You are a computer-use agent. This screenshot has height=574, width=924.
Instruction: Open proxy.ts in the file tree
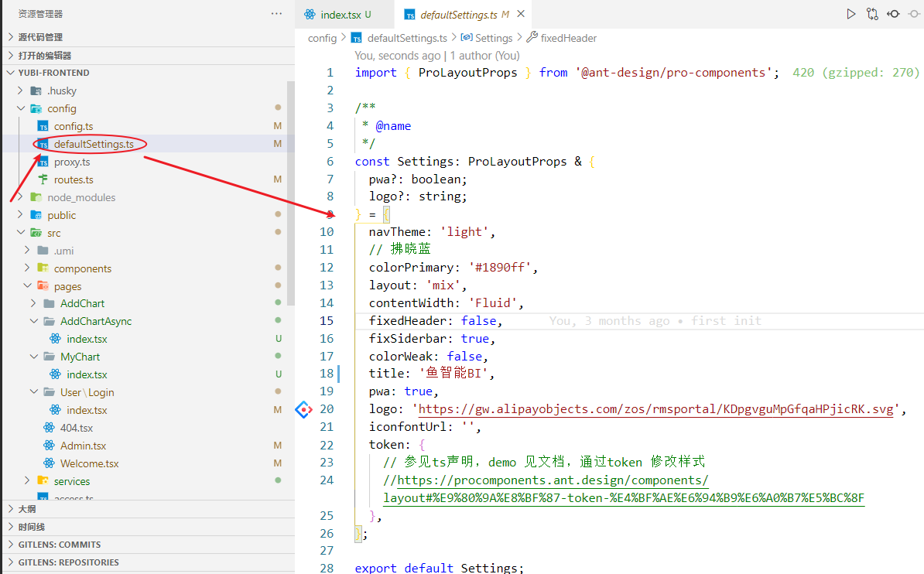pos(71,162)
